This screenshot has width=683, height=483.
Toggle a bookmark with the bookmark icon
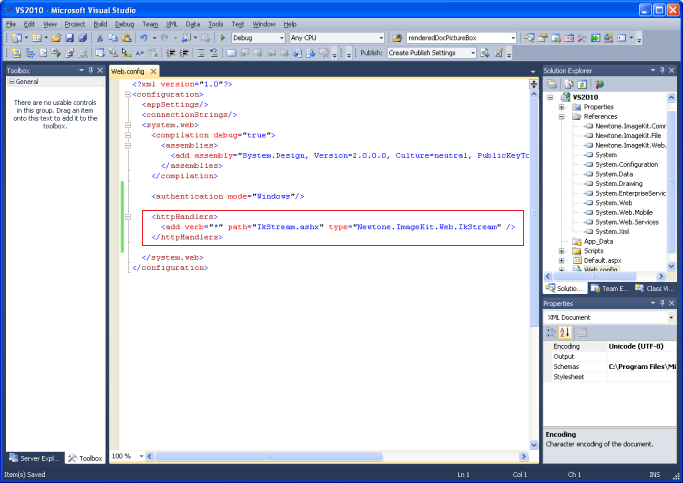coord(231,53)
